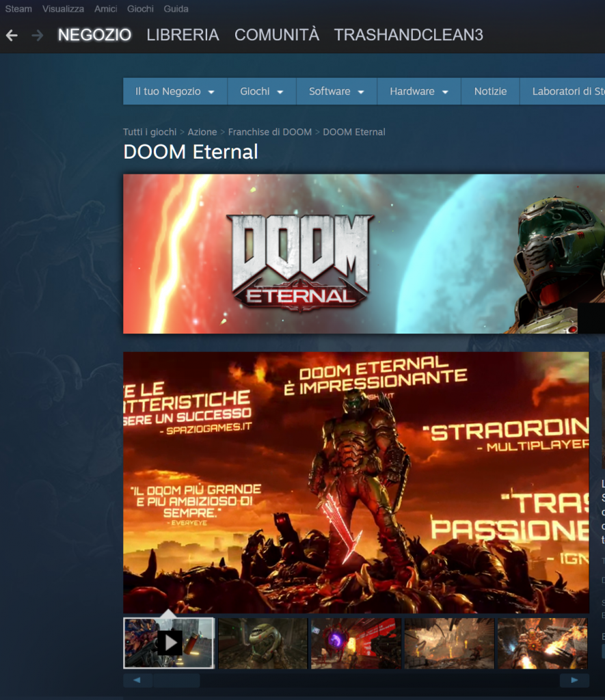The height and width of the screenshot is (700, 605).
Task: Go to the COMUNITÀ section
Action: (276, 35)
